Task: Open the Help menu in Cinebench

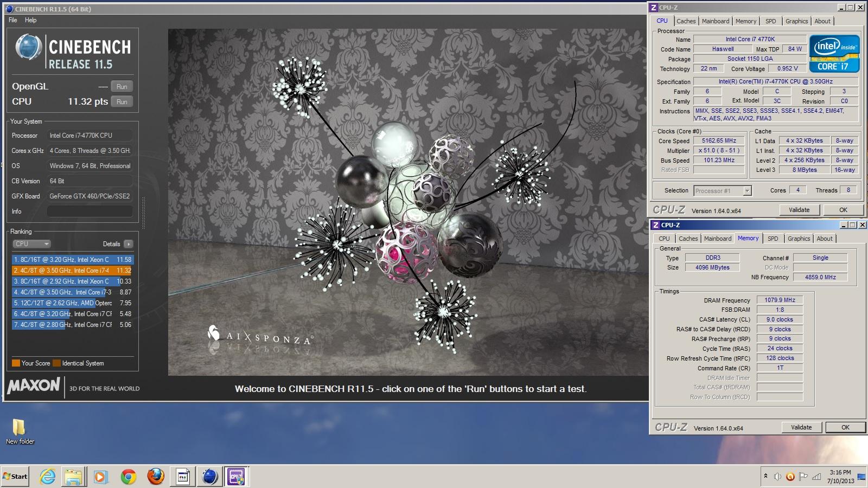Action: point(31,20)
